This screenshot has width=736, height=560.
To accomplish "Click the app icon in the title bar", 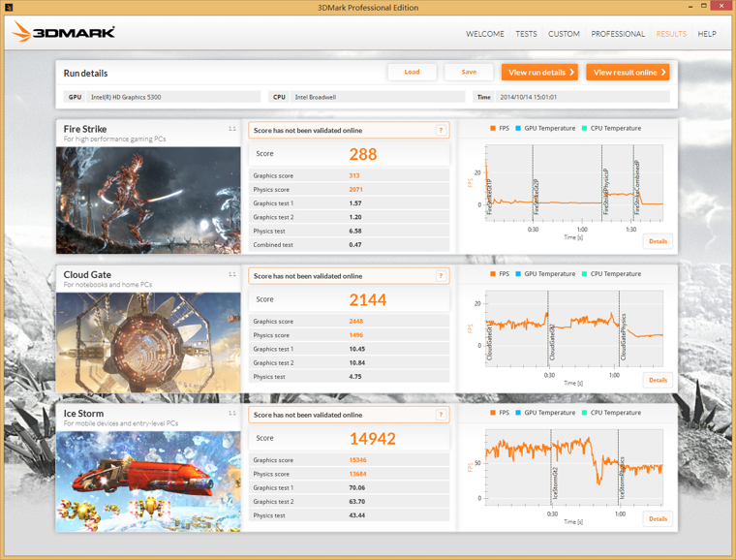I will point(9,7).
